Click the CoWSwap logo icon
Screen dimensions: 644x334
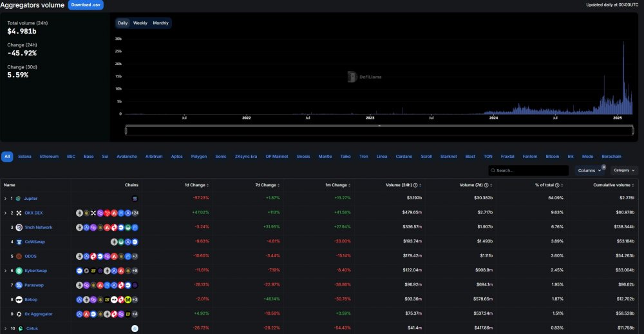pyautogui.click(x=19, y=242)
